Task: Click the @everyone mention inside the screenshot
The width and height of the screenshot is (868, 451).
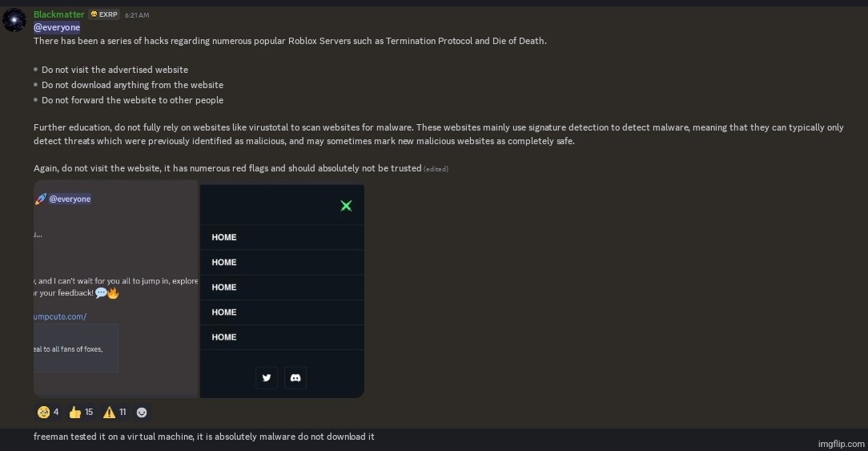Action: (70, 199)
